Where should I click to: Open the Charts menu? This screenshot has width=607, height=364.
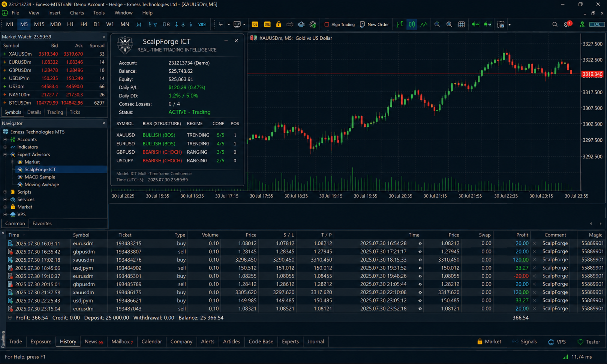(77, 13)
